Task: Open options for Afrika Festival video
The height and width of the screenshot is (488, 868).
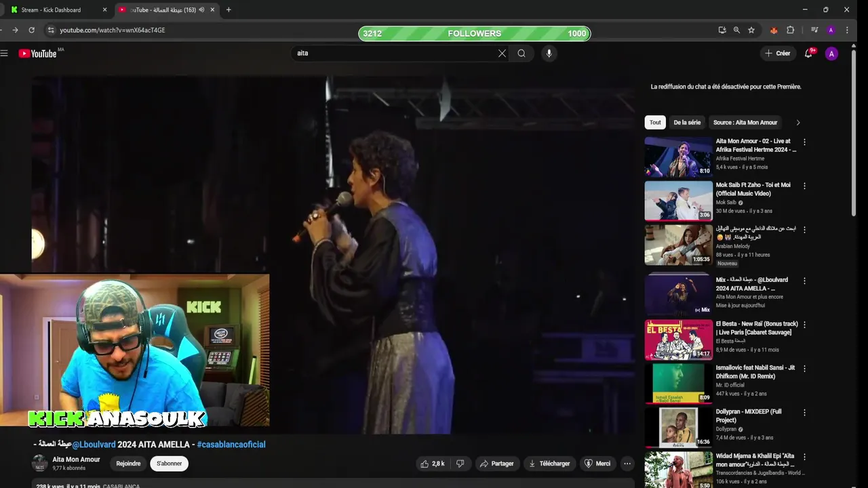Action: click(x=804, y=142)
